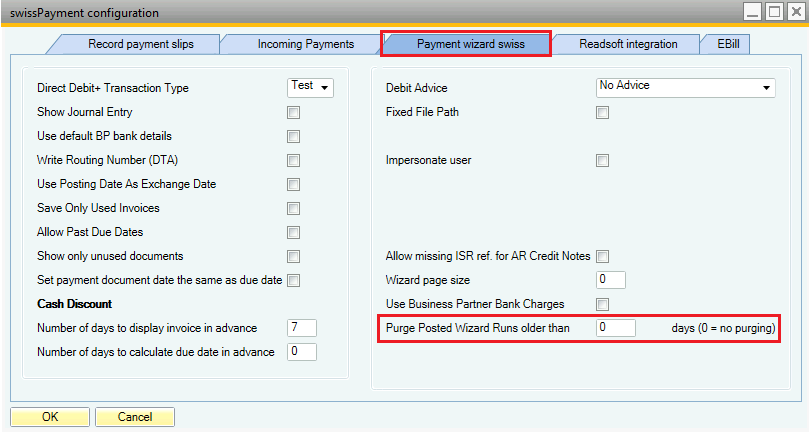Open the Readsoft integration tab
809x434 pixels.
click(628, 44)
